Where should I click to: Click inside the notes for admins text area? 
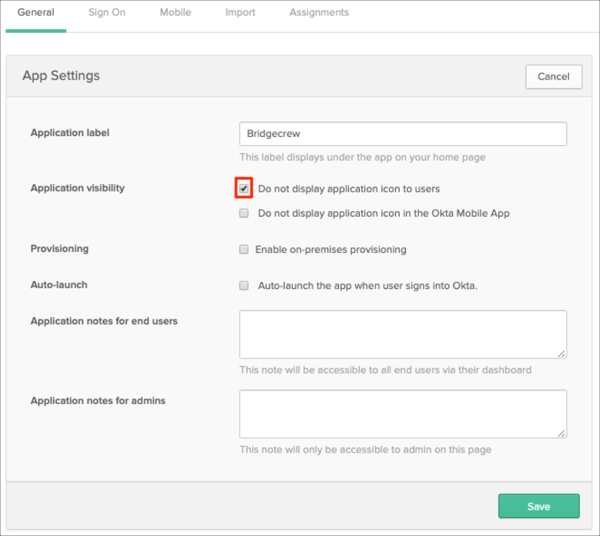coord(402,413)
